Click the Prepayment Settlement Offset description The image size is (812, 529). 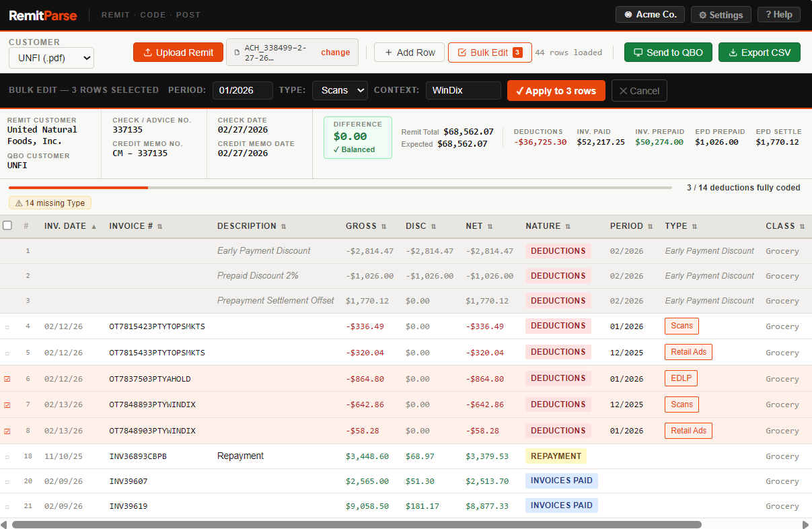[x=276, y=301]
